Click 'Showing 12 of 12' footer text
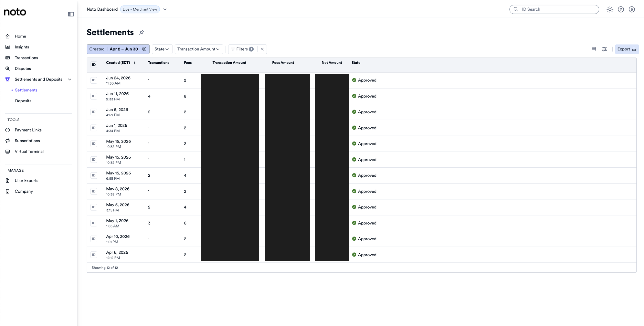The height and width of the screenshot is (326, 644). click(105, 268)
